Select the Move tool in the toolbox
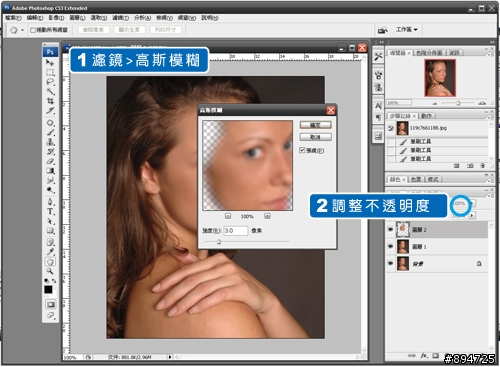 (x=50, y=63)
